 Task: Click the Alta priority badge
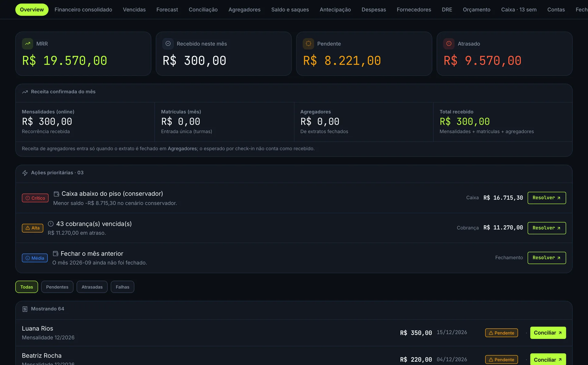32,228
